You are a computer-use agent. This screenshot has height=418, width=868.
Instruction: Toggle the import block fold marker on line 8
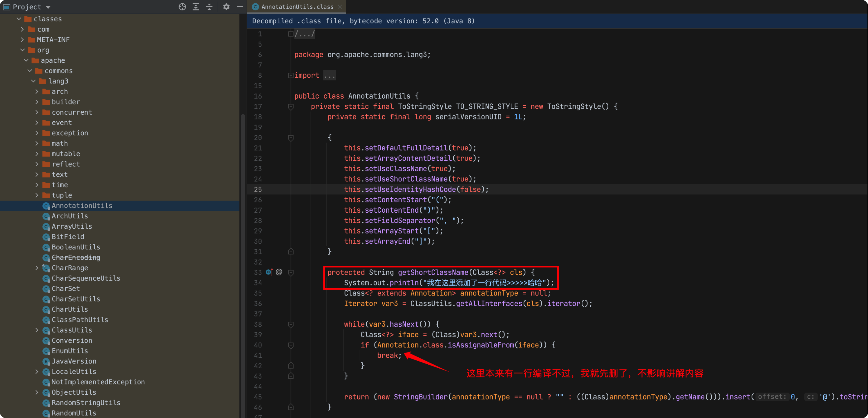pos(291,76)
